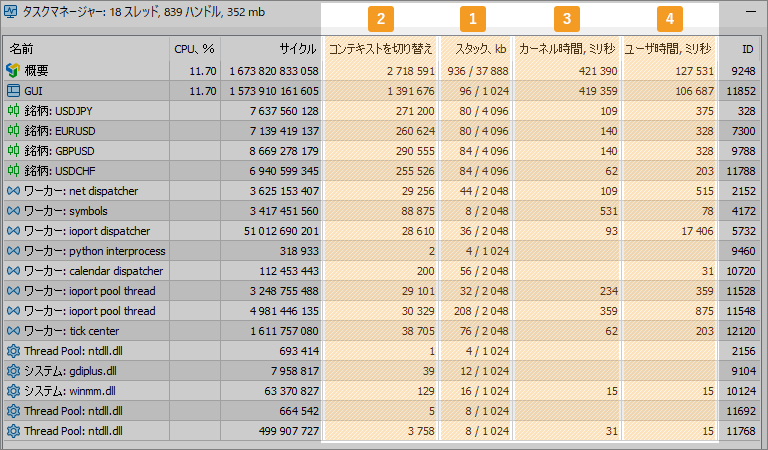
Task: Select the GUI row name
Action: pos(33,91)
